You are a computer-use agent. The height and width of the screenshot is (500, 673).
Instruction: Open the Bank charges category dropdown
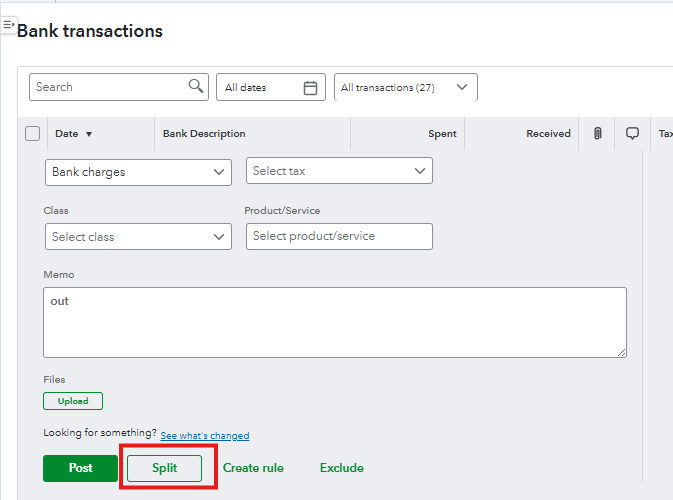coord(138,172)
